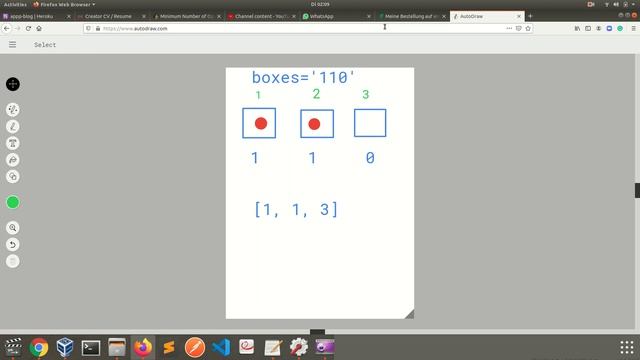The width and height of the screenshot is (640, 360).
Task: Click the 'boxes='110'' text on canvas
Action: 303,78
